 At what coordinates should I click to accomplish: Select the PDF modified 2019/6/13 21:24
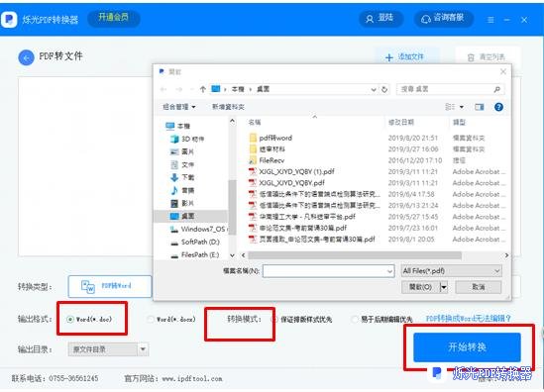point(314,206)
